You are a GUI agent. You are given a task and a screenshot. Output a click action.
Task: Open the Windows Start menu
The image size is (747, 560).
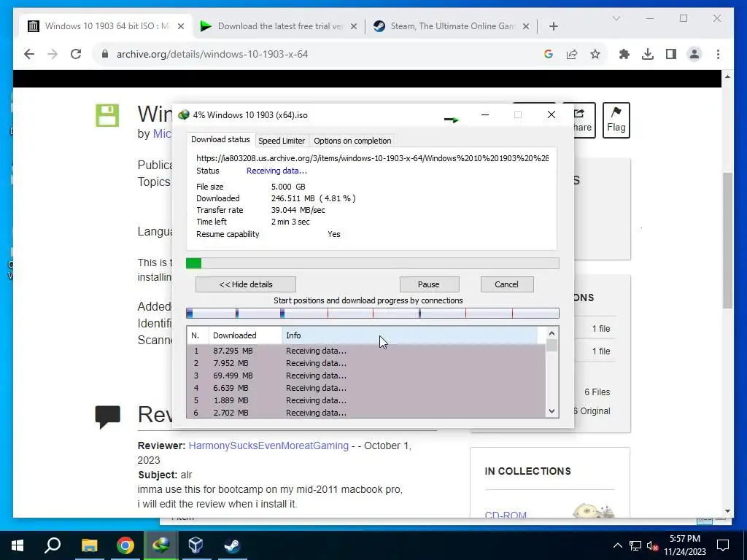18,545
